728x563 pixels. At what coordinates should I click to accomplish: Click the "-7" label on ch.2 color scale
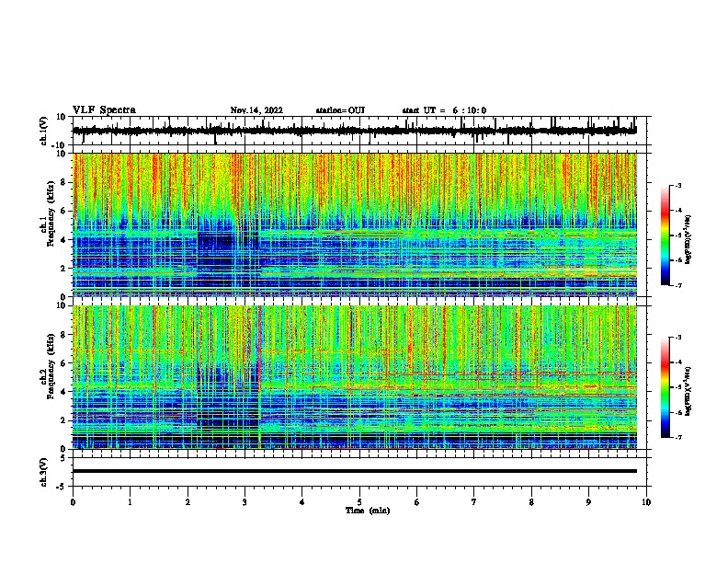coord(677,437)
